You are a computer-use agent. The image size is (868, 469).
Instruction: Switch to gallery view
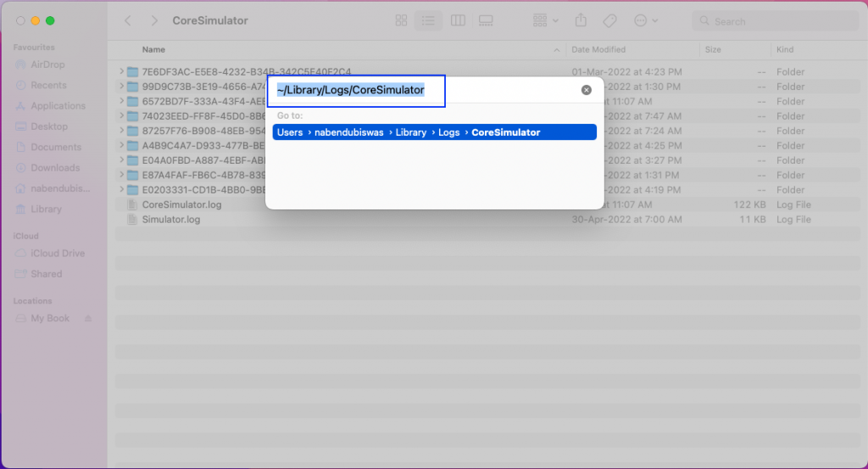[x=486, y=21]
